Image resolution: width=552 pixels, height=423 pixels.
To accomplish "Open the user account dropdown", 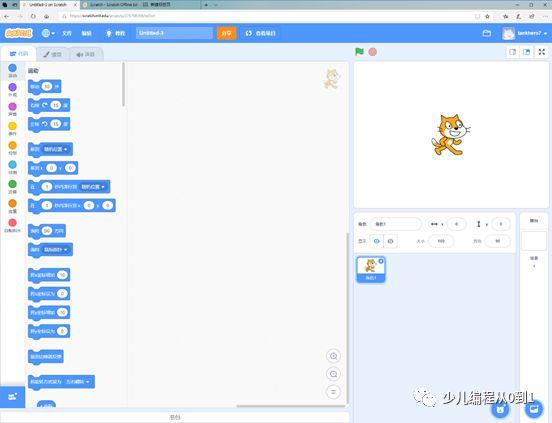I will coord(525,33).
